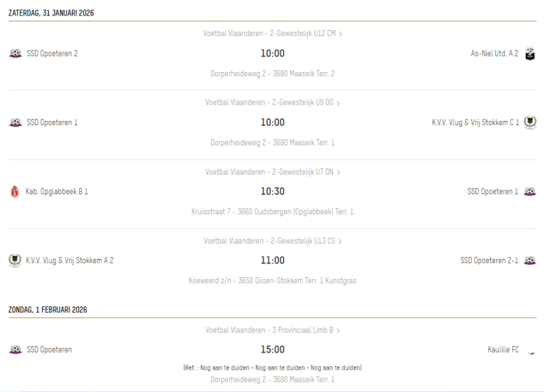Expand the 2-Gewestelijk U7 DN competition
Image resolution: width=544 pixels, height=392 pixels.
(x=272, y=172)
